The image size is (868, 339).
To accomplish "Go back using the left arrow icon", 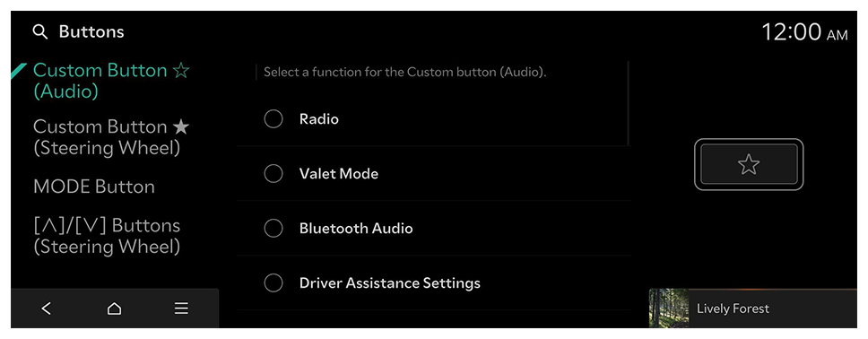I will [x=47, y=309].
